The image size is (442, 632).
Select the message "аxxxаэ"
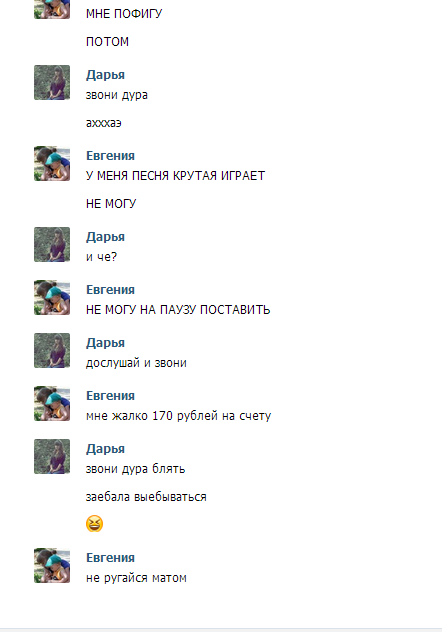[104, 123]
